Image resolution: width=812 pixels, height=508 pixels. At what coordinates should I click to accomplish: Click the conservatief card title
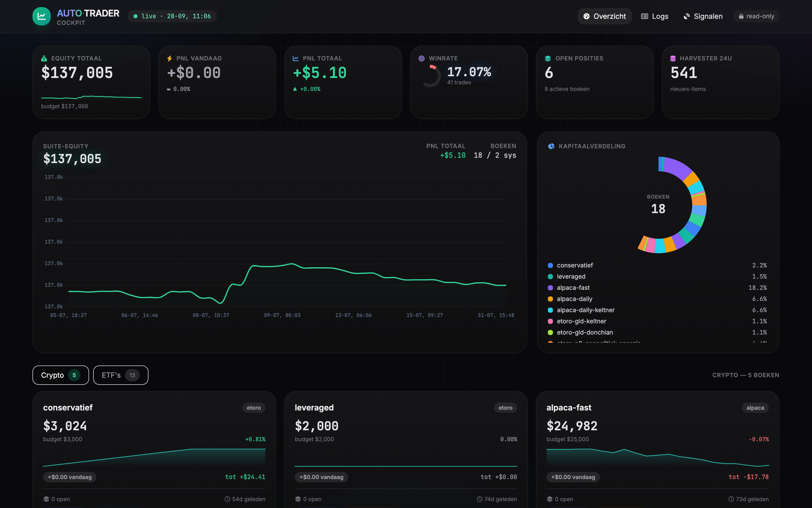point(68,407)
